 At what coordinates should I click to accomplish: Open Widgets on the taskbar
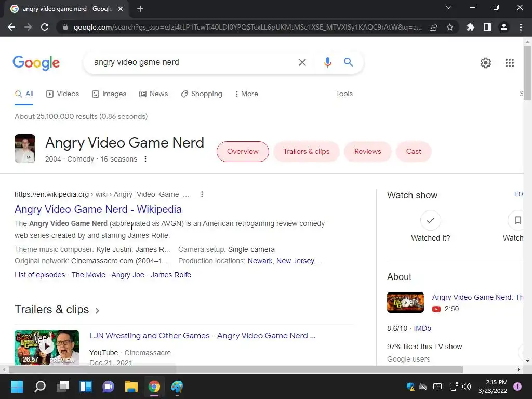[x=86, y=387]
